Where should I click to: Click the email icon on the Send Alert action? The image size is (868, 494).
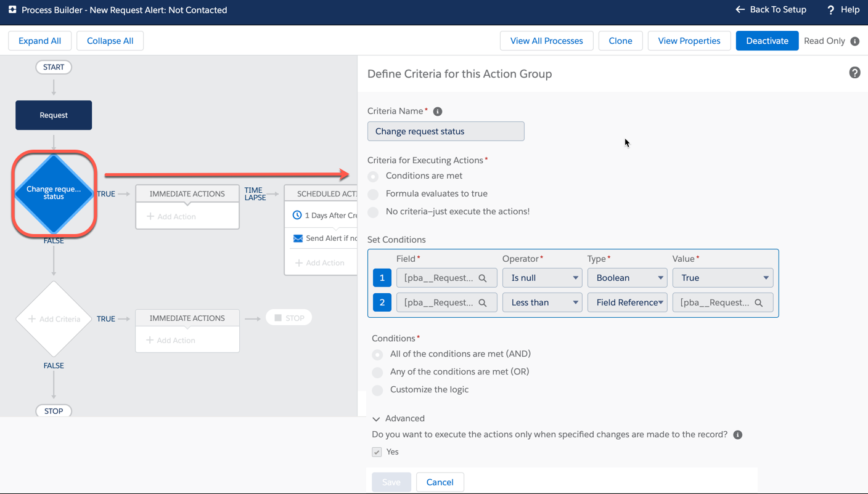(297, 238)
